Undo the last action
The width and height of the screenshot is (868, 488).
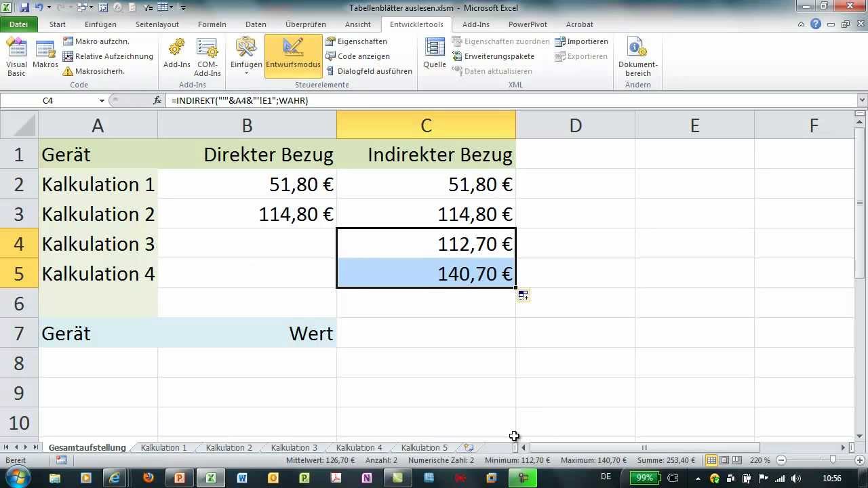coord(39,8)
